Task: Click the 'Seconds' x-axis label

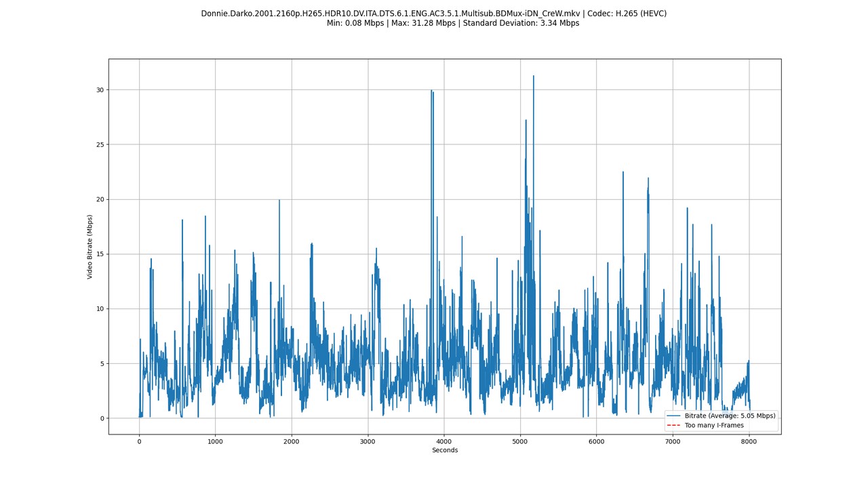Action: pos(445,450)
